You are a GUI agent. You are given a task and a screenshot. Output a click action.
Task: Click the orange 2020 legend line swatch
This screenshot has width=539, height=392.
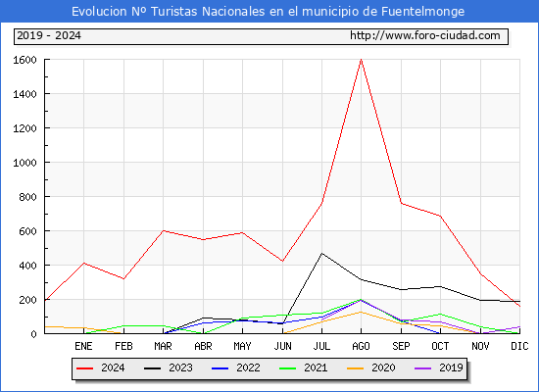pyautogui.click(x=356, y=368)
